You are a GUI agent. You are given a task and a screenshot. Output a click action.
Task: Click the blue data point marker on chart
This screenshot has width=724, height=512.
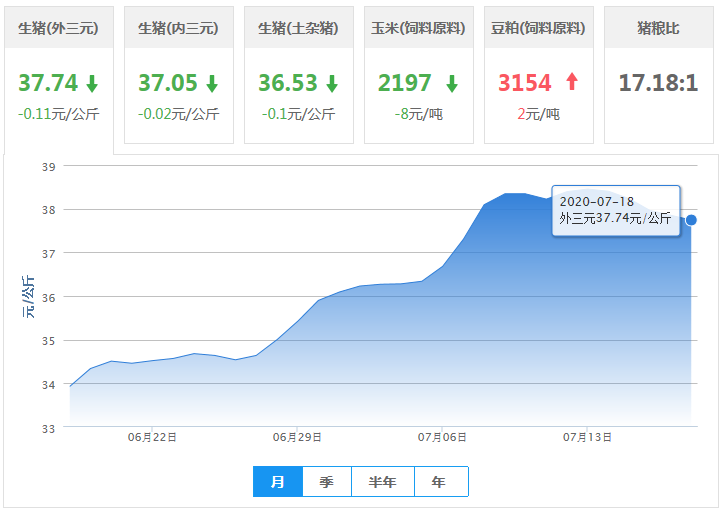[x=691, y=220]
